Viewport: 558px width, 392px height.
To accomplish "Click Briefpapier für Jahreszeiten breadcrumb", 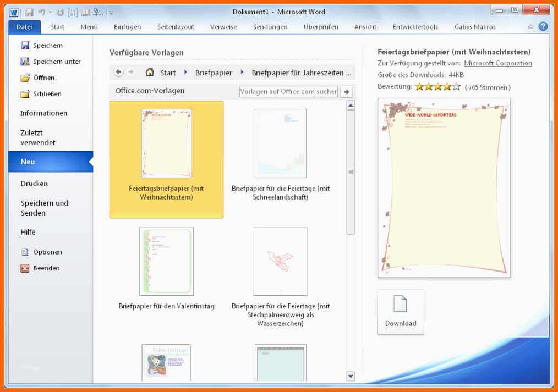I will (301, 73).
